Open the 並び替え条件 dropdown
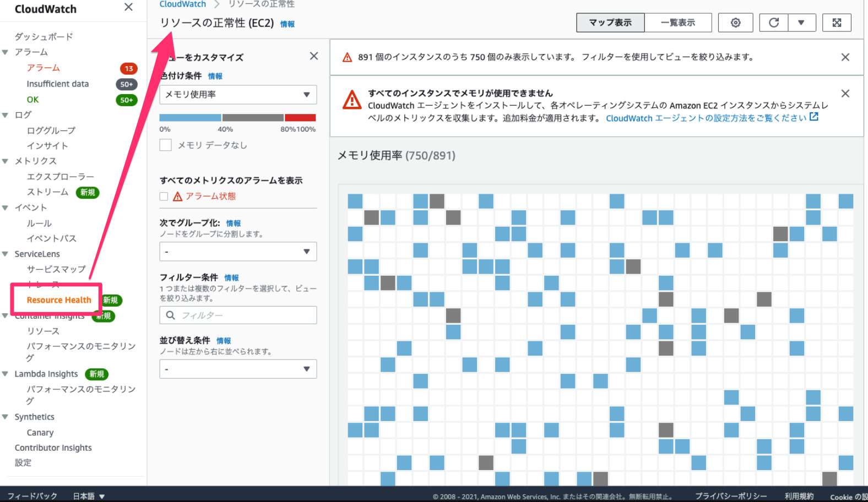The width and height of the screenshot is (868, 502). tap(238, 369)
